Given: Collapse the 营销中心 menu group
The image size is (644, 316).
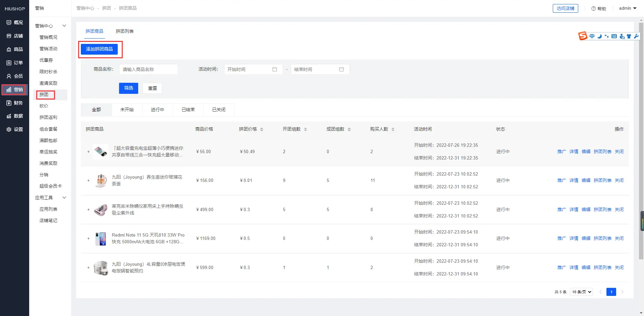Looking at the screenshot, I should tap(64, 26).
